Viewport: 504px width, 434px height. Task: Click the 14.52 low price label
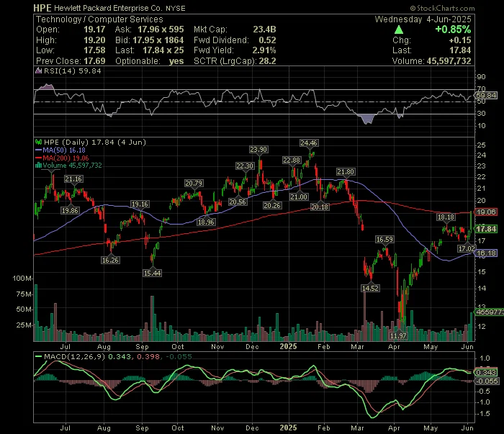point(370,288)
